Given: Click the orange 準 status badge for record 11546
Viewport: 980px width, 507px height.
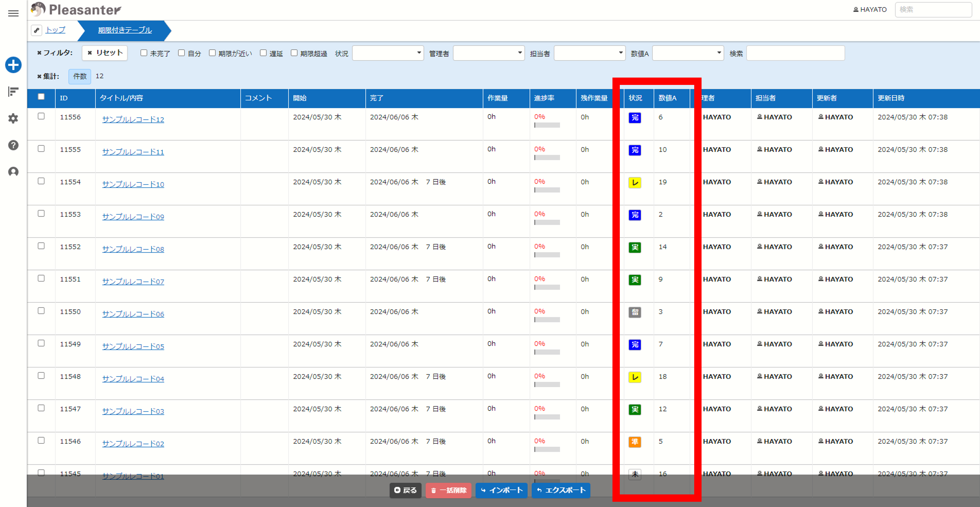Looking at the screenshot, I should click(634, 442).
